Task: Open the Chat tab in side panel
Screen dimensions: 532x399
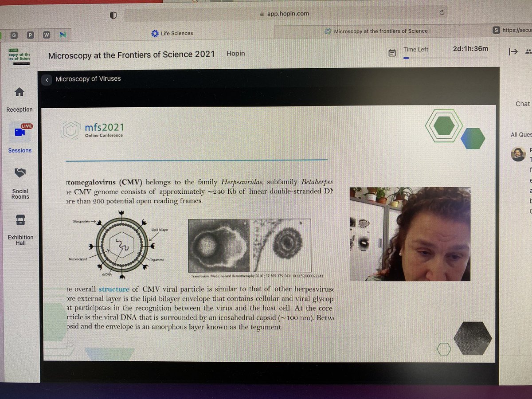Action: [x=523, y=103]
